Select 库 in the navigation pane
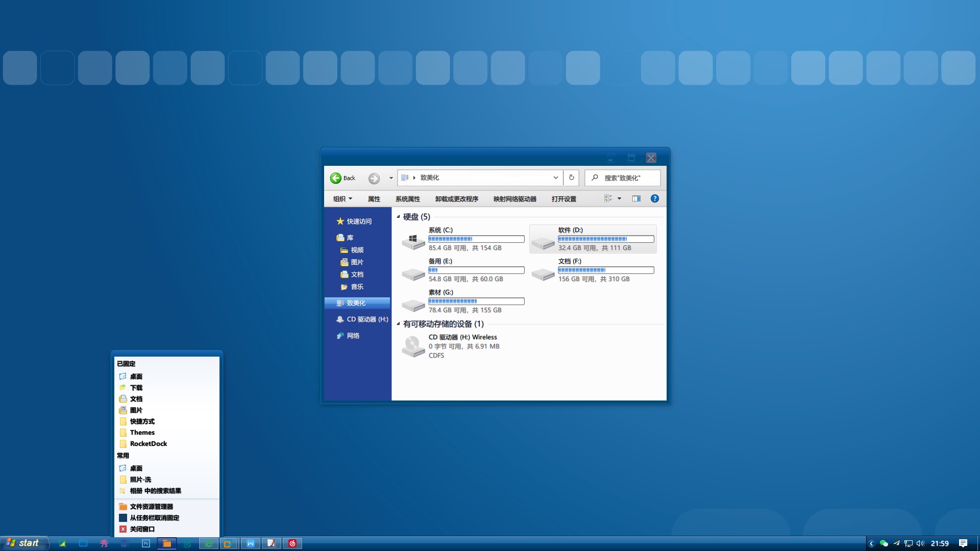 coord(345,238)
